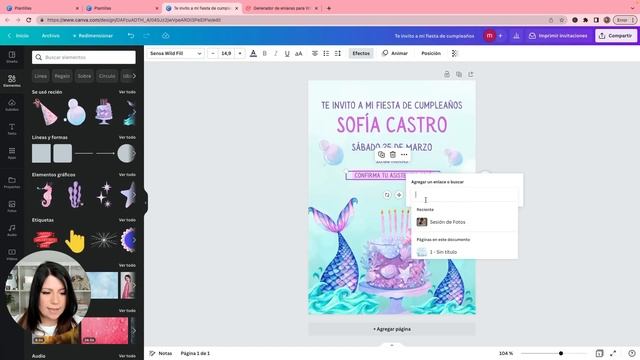Collapse the side panel arrow
Image resolution: width=640 pixels, height=360 pixels.
click(145, 202)
